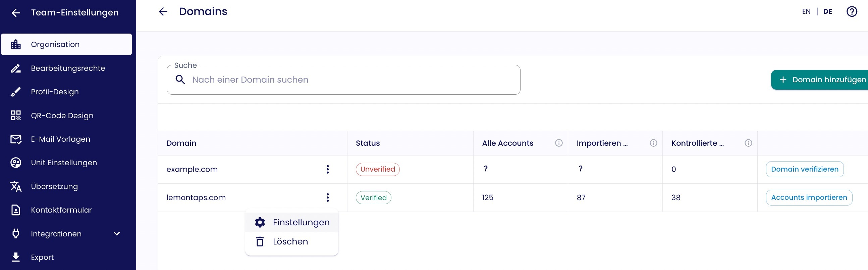The height and width of the screenshot is (270, 868).
Task: Click the Accounts importieren button
Action: click(x=809, y=197)
